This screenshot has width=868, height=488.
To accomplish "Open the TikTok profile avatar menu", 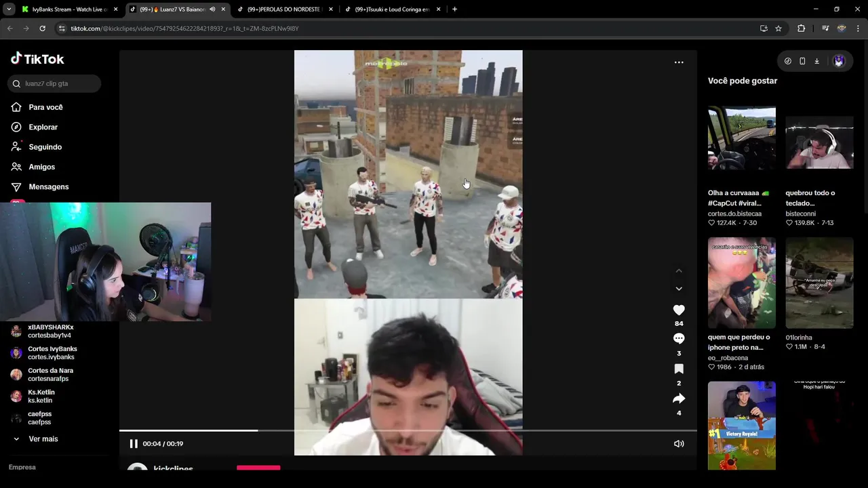I will pos(839,61).
